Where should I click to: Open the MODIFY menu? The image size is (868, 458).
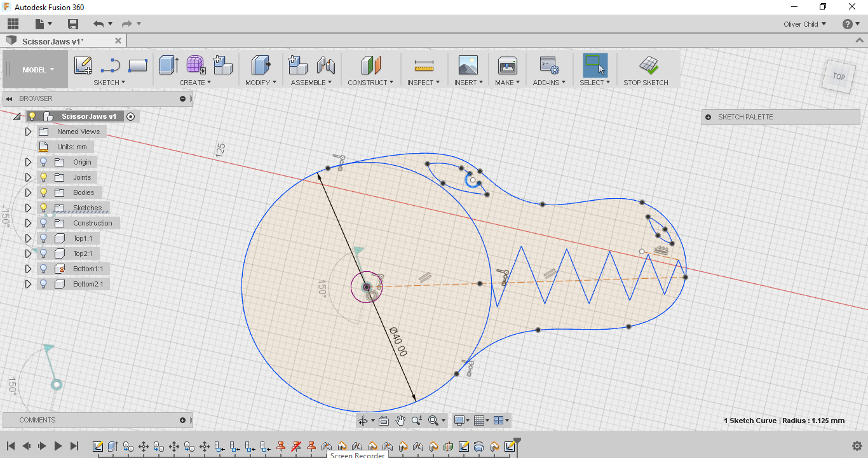click(261, 83)
